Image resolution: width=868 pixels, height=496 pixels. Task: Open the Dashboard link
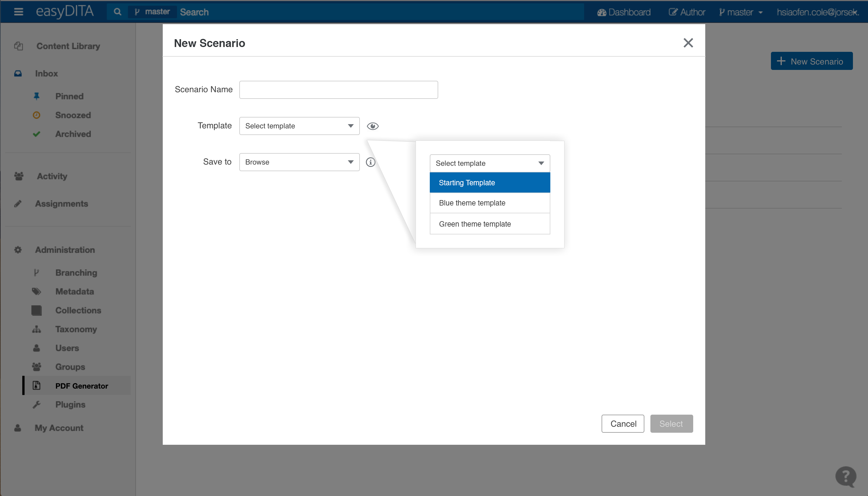624,12
